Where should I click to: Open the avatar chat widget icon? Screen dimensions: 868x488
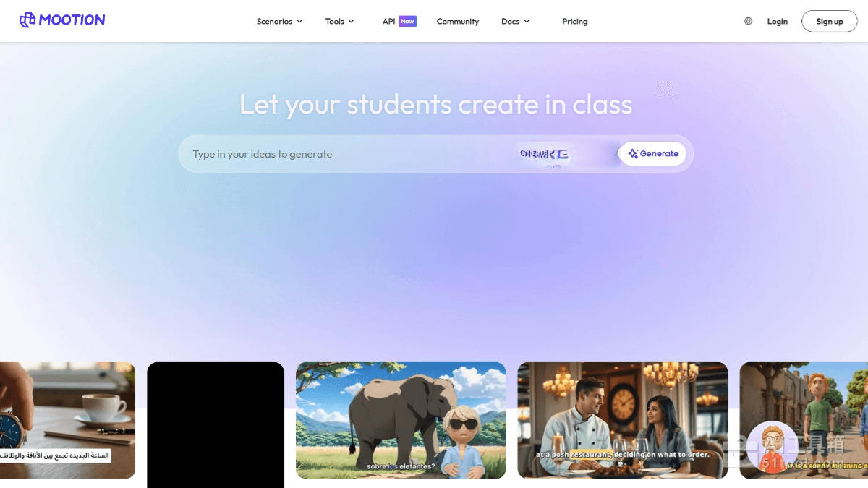click(772, 447)
